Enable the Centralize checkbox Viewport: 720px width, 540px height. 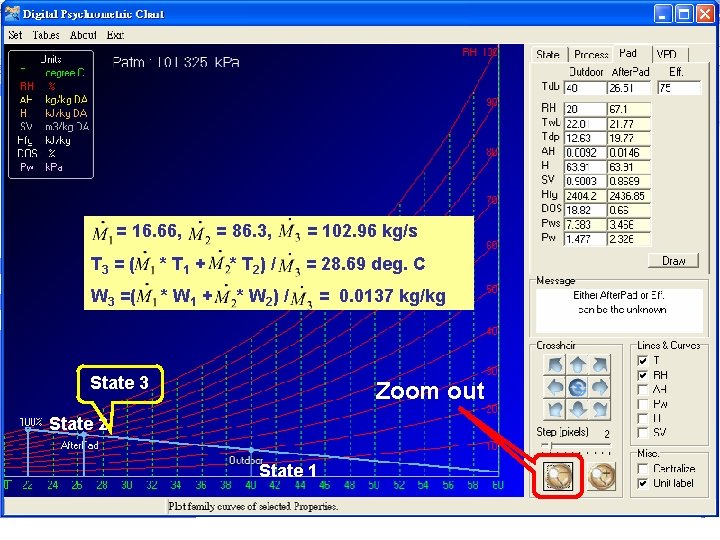pos(643,469)
